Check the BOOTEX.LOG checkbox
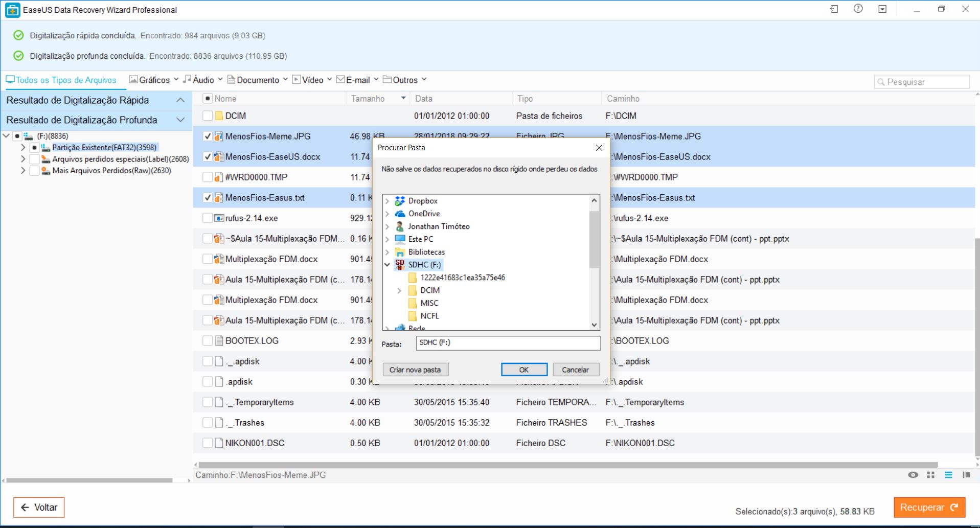 point(208,341)
